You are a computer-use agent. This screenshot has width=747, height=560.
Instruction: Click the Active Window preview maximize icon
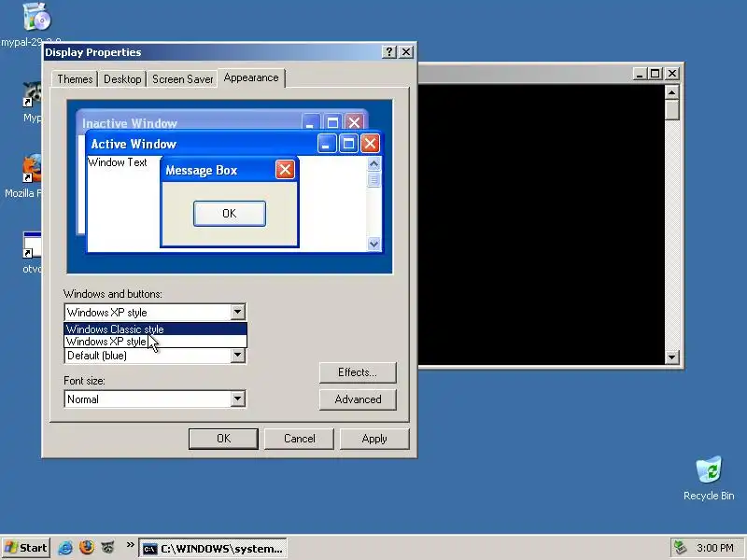pos(348,144)
